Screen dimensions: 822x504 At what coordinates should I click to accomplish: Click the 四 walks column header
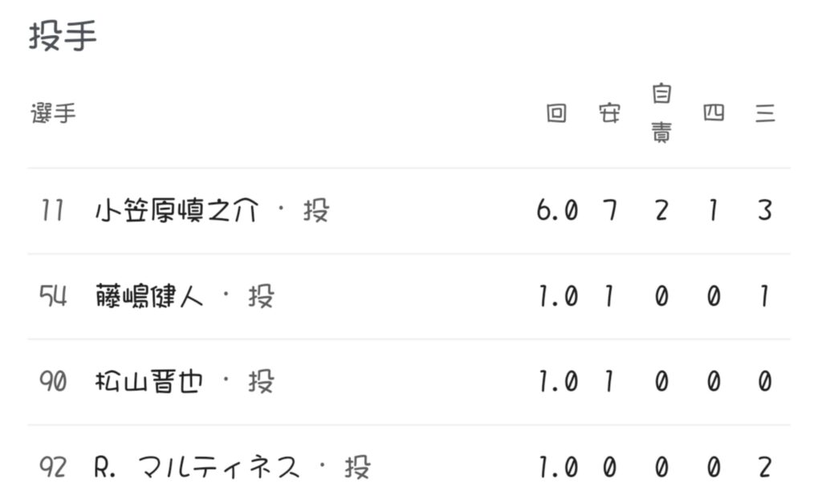[713, 114]
